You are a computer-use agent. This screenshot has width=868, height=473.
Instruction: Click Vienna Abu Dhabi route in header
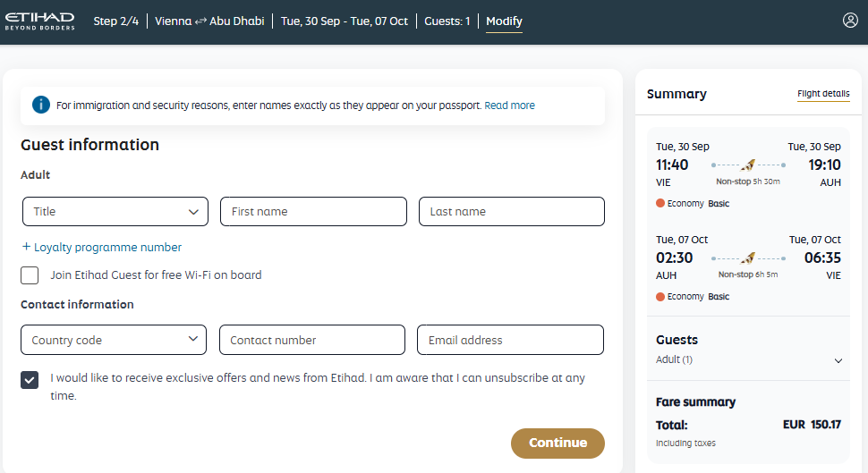(x=209, y=21)
